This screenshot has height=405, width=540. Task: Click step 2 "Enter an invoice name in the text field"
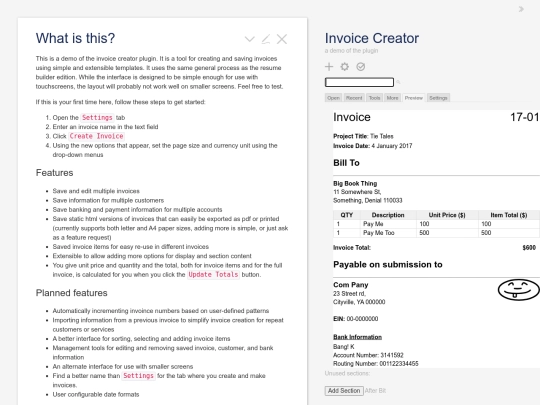click(105, 127)
